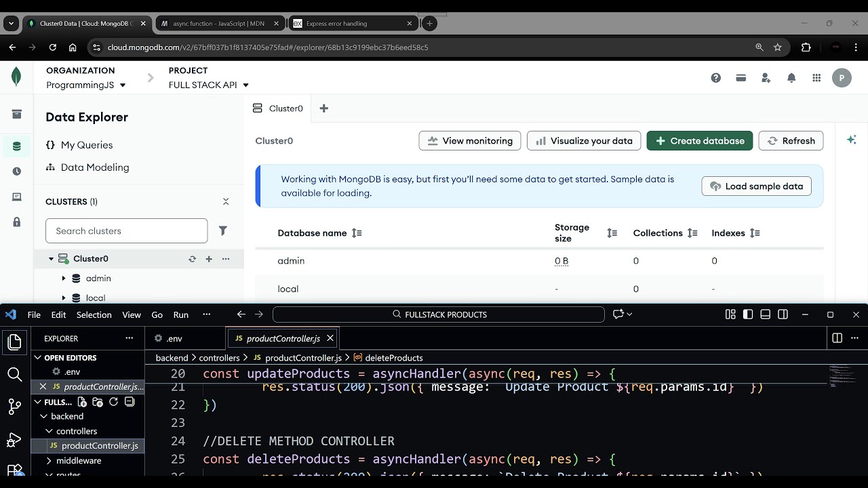Open the Atlas apps grid menu

816,78
